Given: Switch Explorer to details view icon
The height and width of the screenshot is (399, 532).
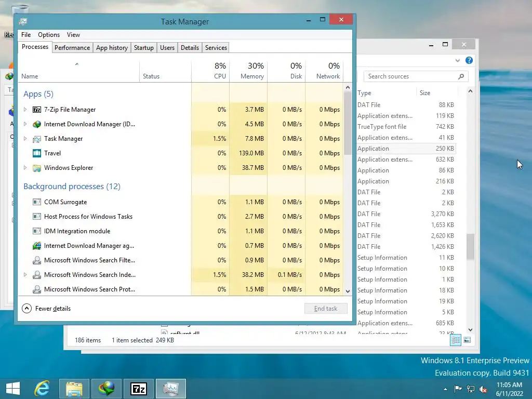Looking at the screenshot, I should [456, 340].
